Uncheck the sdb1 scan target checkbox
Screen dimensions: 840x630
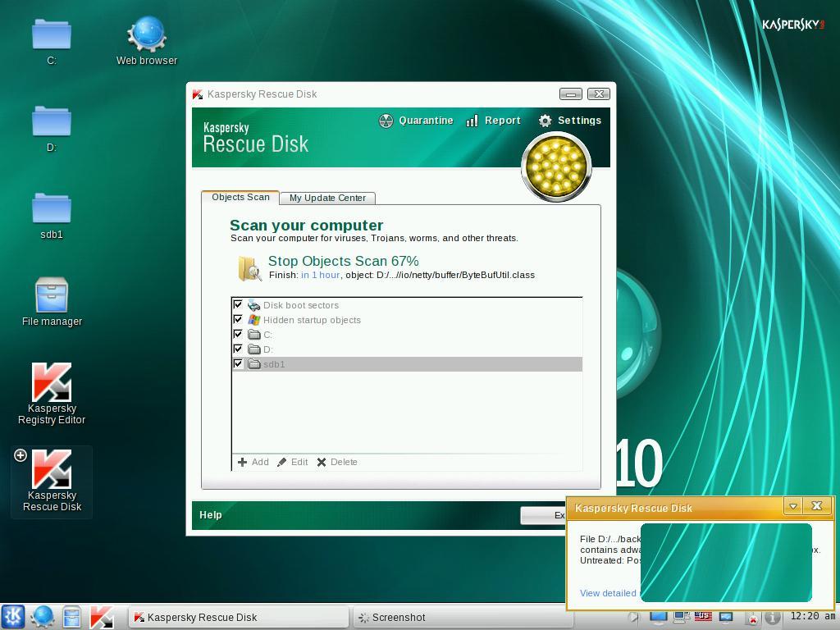click(239, 364)
